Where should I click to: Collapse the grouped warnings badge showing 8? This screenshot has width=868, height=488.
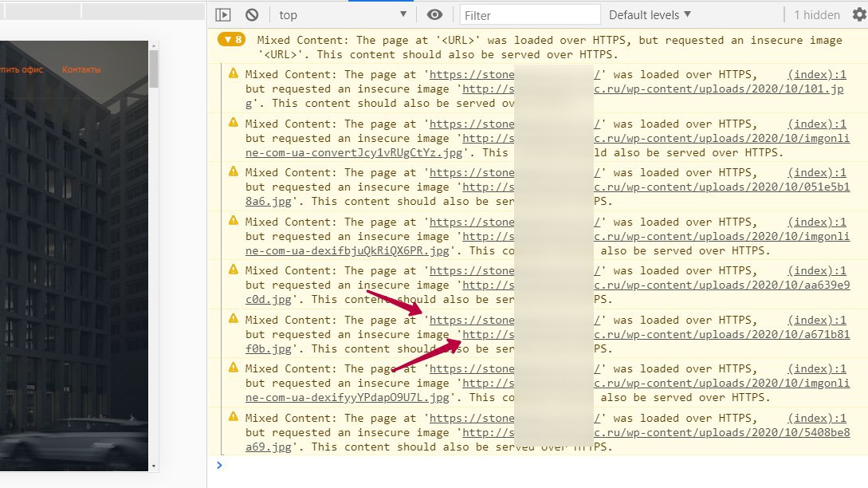click(231, 39)
